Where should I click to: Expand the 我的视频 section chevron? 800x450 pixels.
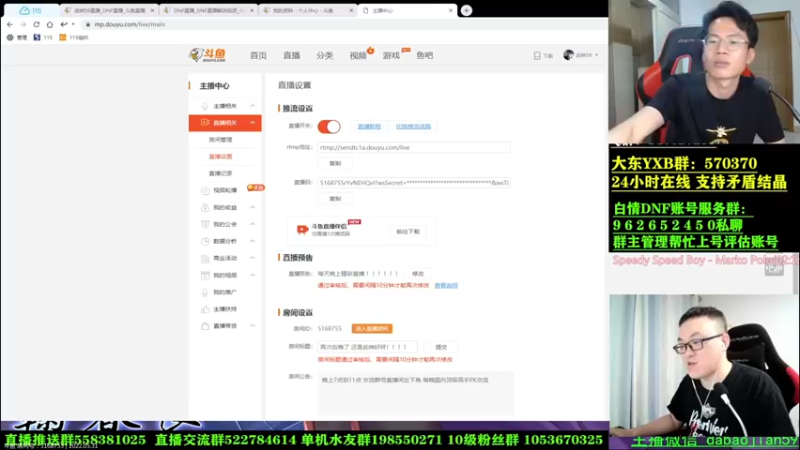[253, 275]
